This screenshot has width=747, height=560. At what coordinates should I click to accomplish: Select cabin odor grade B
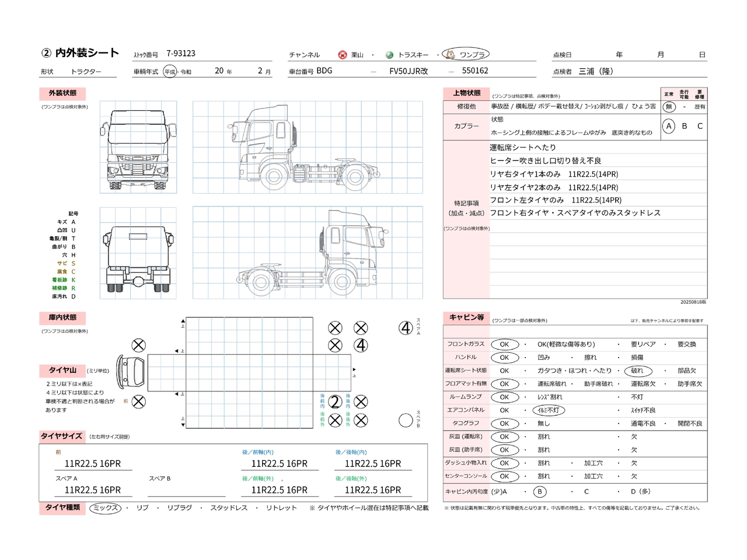[x=540, y=492]
